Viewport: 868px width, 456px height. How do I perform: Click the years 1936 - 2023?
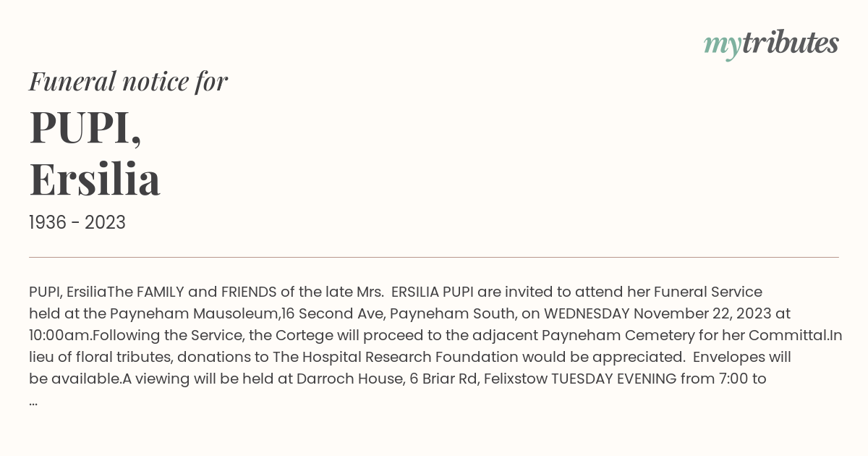(x=77, y=223)
